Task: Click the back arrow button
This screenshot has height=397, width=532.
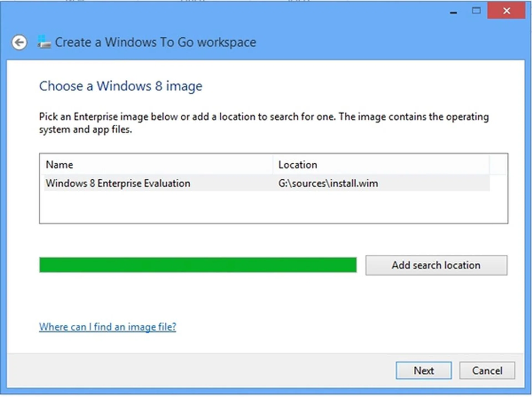Action: [x=19, y=42]
